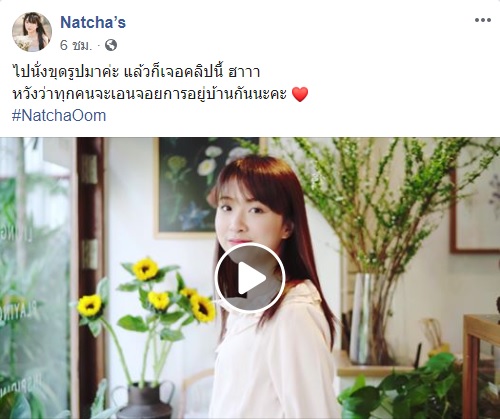
Task: Open the Natcha's page name link
Action: (x=93, y=23)
